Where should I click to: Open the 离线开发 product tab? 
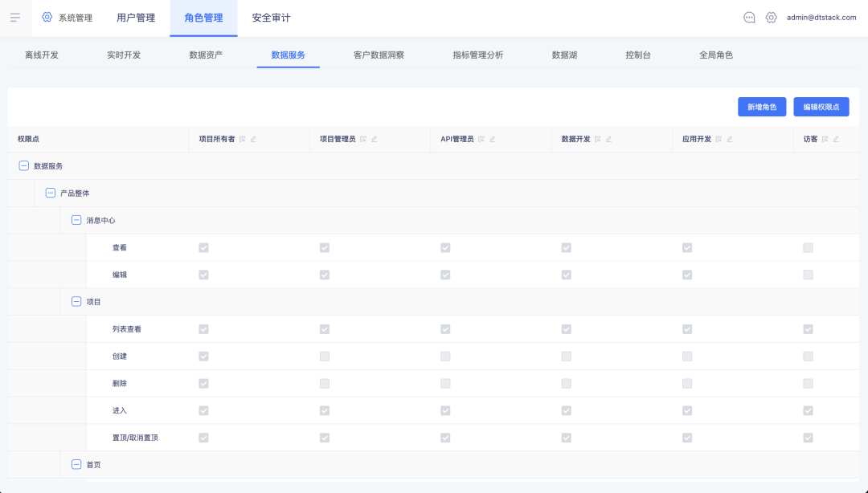click(x=42, y=55)
